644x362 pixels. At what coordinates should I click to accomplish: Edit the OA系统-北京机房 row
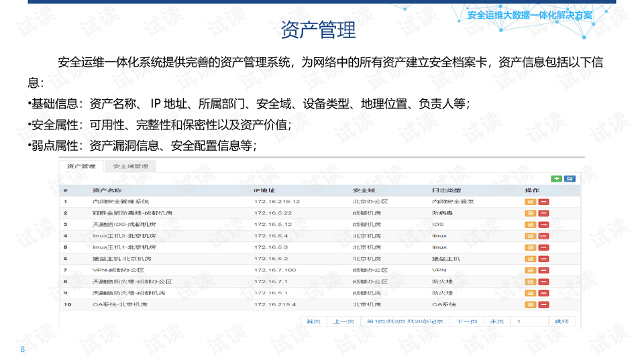[x=530, y=304]
